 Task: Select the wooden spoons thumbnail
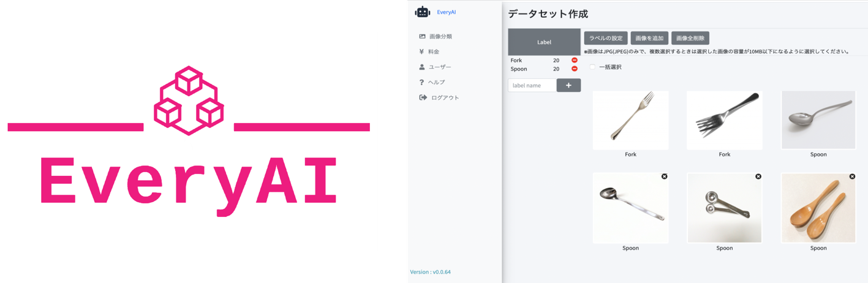[x=818, y=208]
